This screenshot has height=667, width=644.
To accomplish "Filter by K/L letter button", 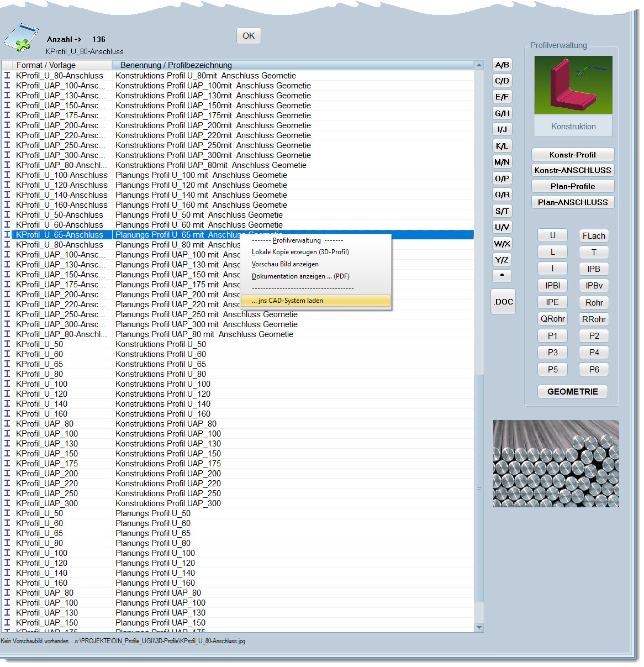I will (502, 146).
